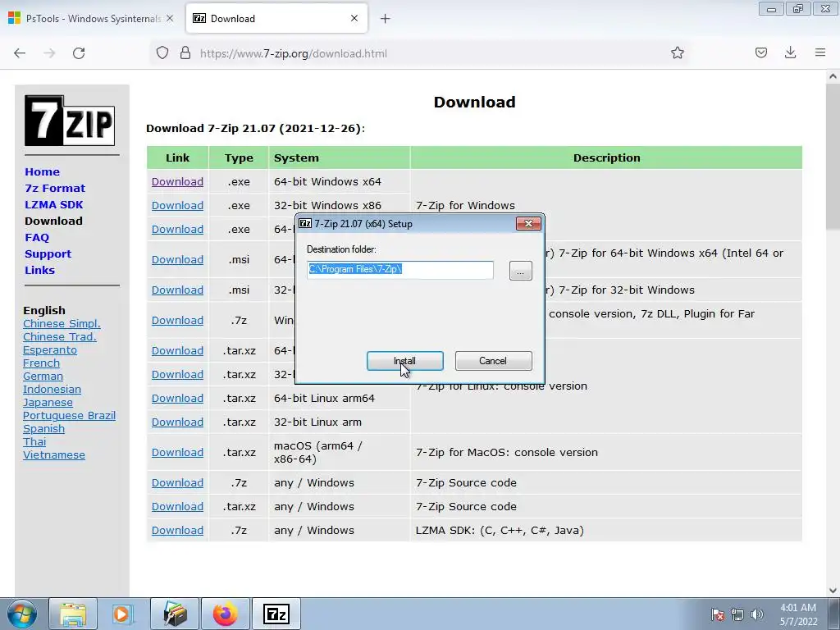The width and height of the screenshot is (840, 630).
Task: Open the Support sidebar link
Action: [x=48, y=254]
